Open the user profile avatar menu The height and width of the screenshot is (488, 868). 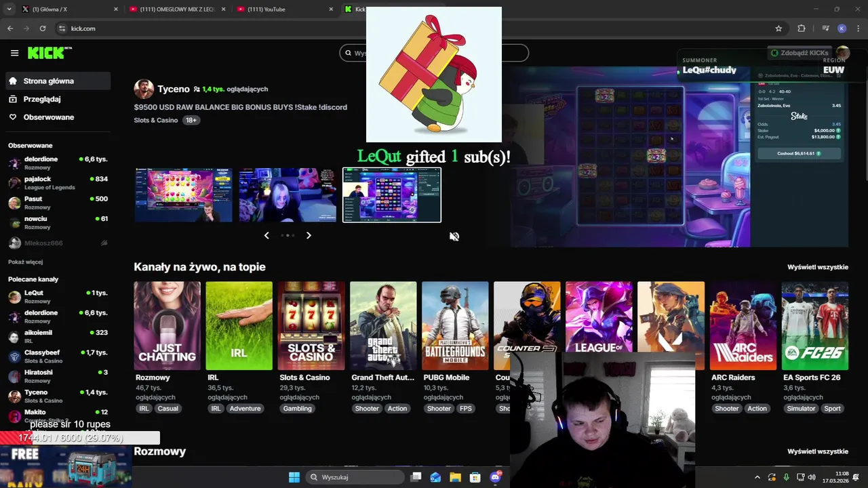[x=842, y=53]
